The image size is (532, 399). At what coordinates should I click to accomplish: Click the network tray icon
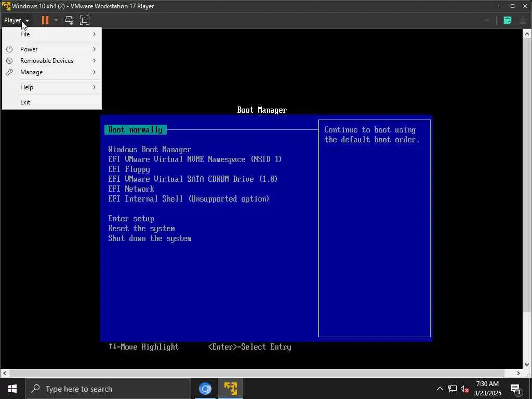tap(453, 389)
